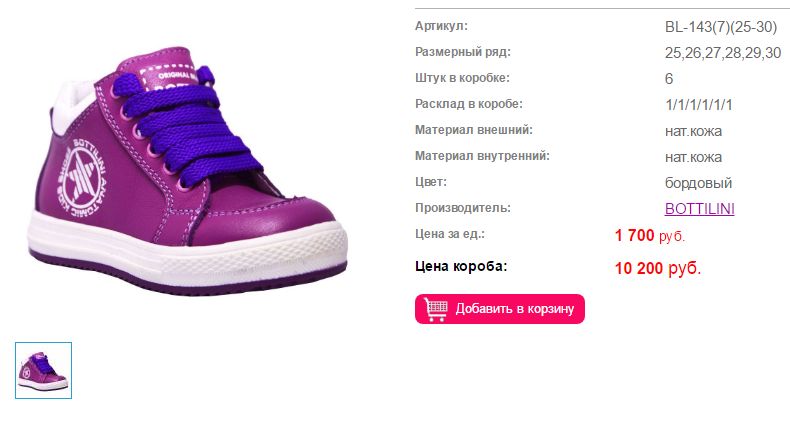
Task: Click the color value бордовый
Action: (x=698, y=182)
